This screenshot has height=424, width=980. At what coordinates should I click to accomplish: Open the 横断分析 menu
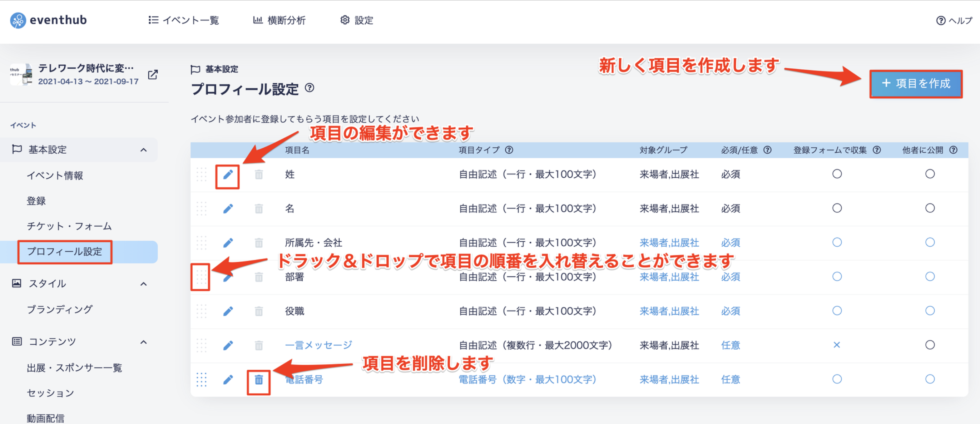[279, 20]
